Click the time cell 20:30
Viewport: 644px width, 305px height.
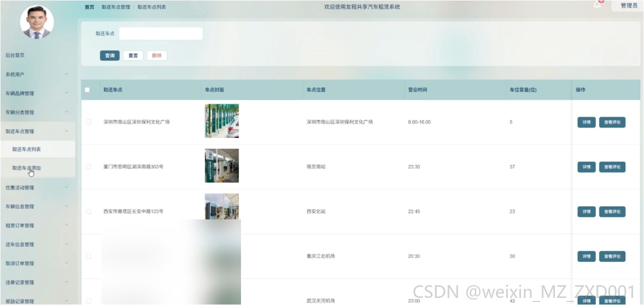pyautogui.click(x=414, y=256)
